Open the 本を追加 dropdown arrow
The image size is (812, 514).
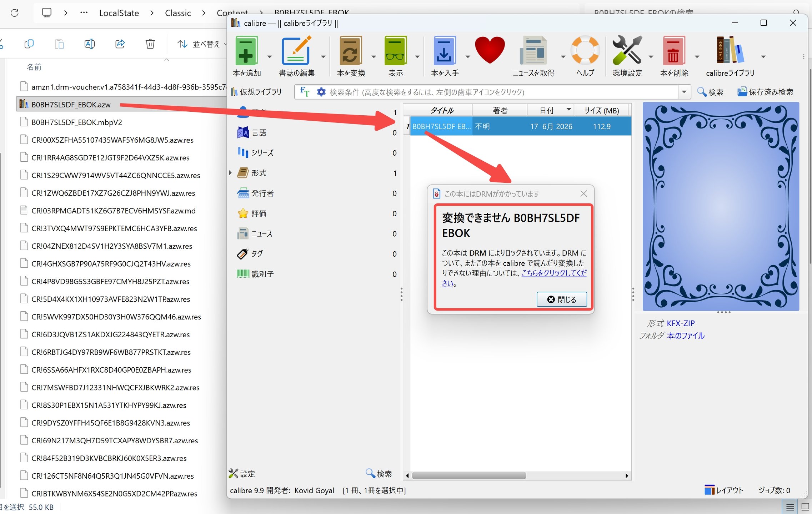pos(270,56)
